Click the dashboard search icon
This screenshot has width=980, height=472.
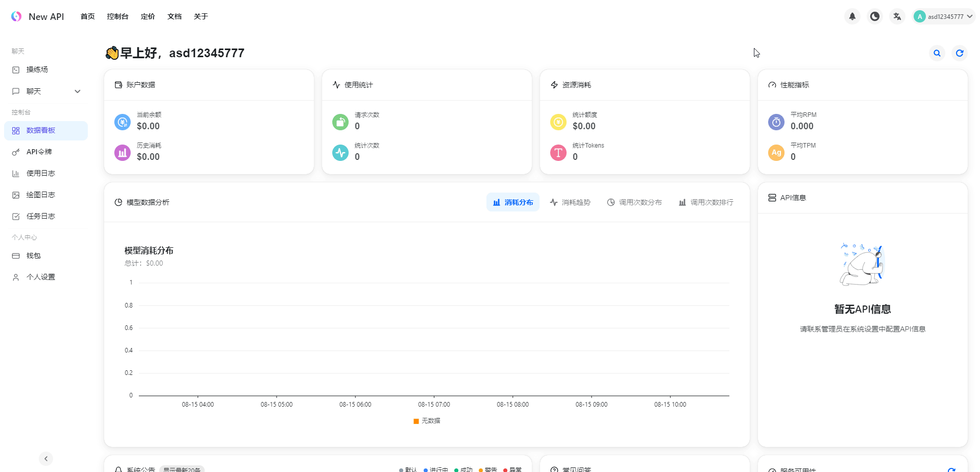pos(937,53)
